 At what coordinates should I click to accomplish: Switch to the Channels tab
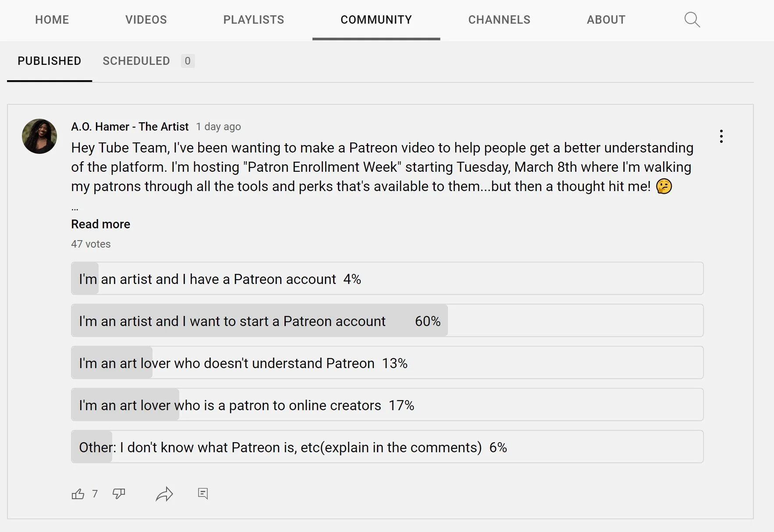[x=499, y=20]
